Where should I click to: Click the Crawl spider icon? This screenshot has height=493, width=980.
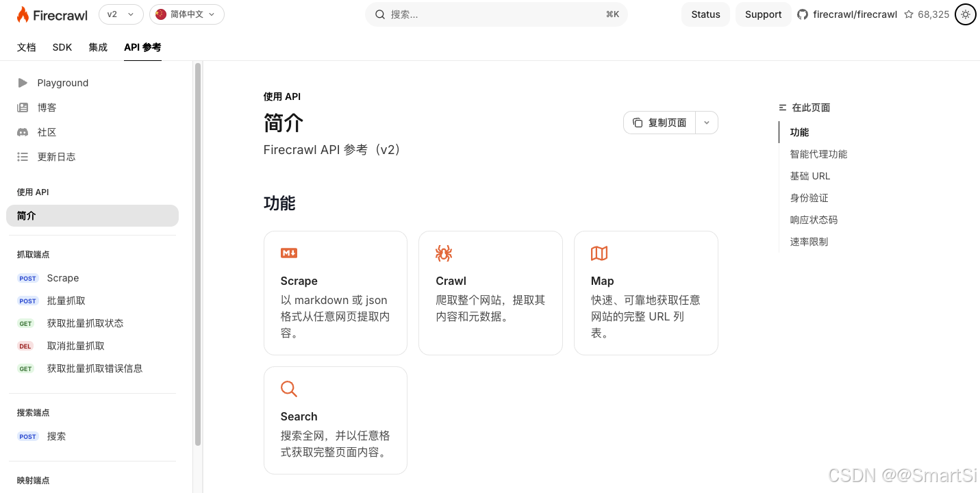pyautogui.click(x=443, y=253)
